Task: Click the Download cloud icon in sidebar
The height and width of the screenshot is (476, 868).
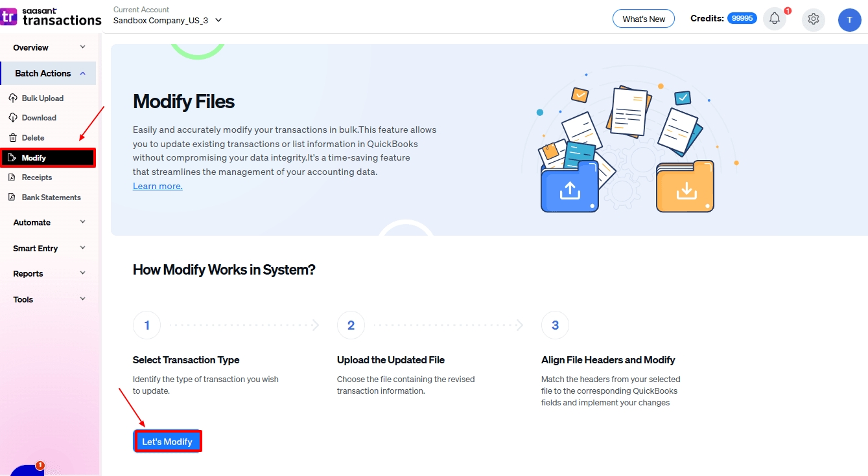Action: (x=12, y=118)
